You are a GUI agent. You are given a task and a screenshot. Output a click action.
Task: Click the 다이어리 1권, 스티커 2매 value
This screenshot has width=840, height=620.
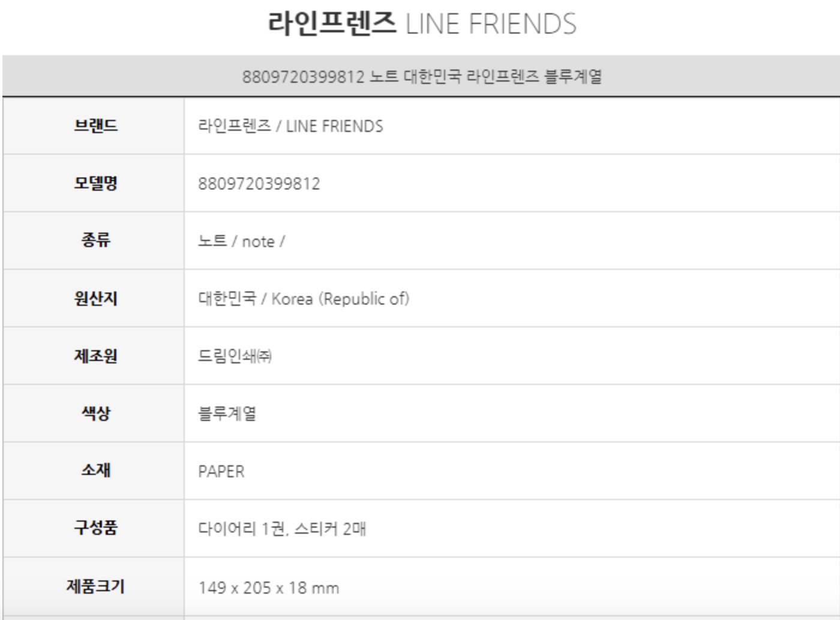point(282,529)
